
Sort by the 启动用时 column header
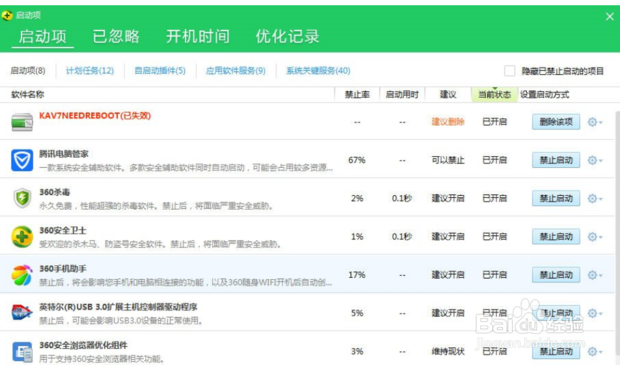click(402, 95)
